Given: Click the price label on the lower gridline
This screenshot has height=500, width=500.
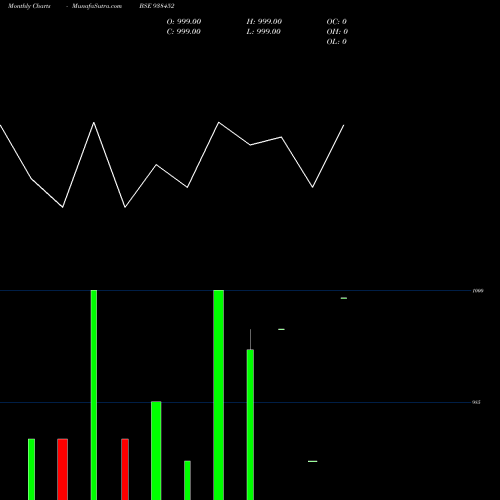Looking at the screenshot, I should [476, 402].
